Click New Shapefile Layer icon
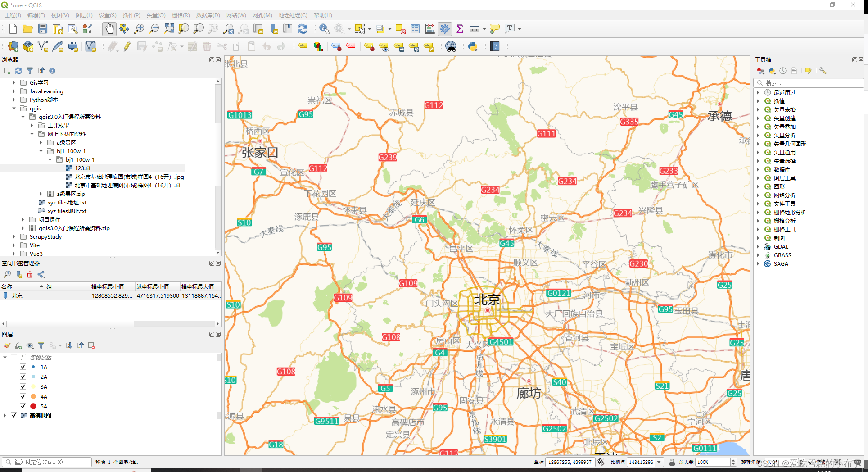The image size is (868, 472). [x=43, y=46]
